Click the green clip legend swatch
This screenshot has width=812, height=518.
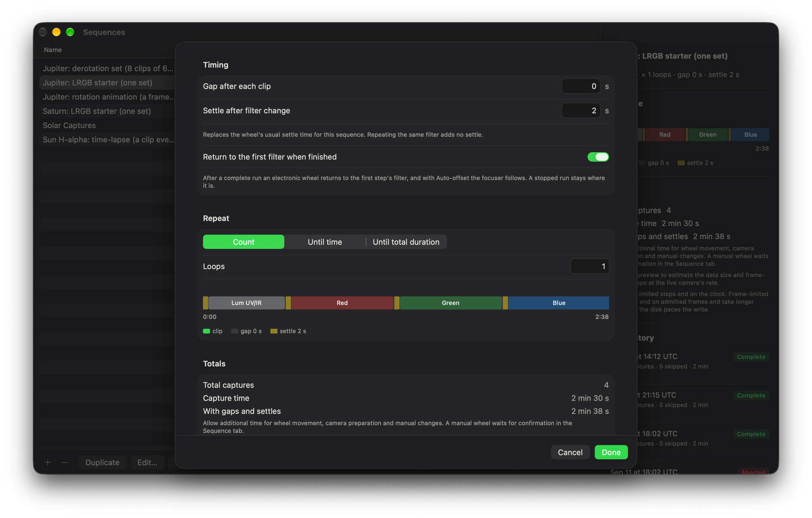pyautogui.click(x=206, y=331)
